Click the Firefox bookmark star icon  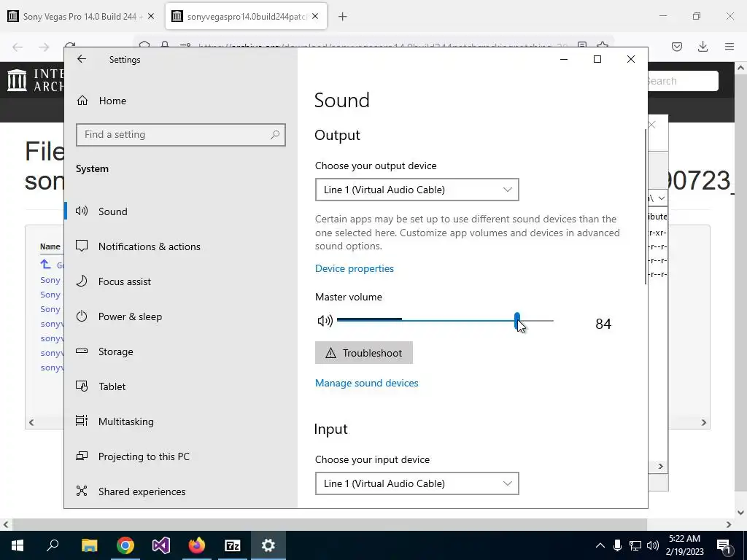click(602, 44)
